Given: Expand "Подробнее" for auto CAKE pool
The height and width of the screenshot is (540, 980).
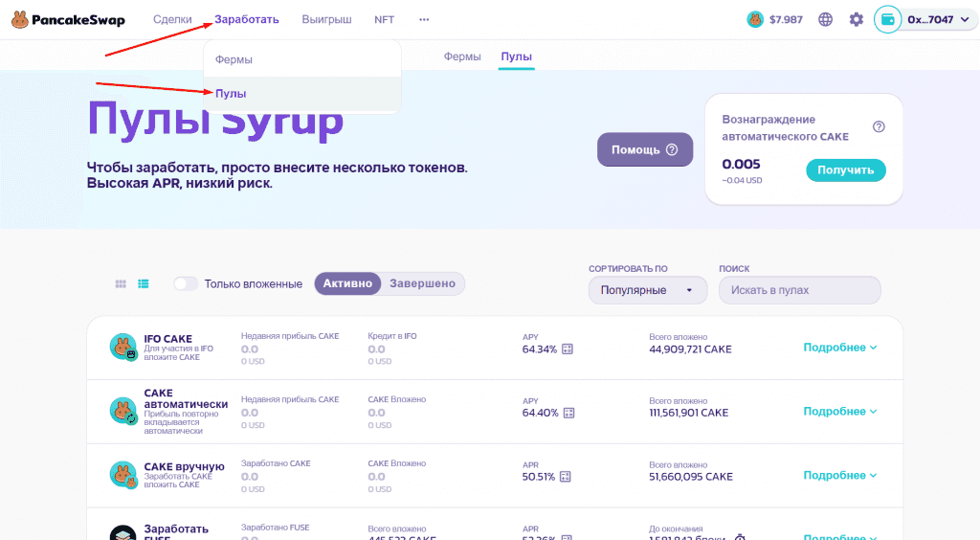Looking at the screenshot, I should (840, 412).
